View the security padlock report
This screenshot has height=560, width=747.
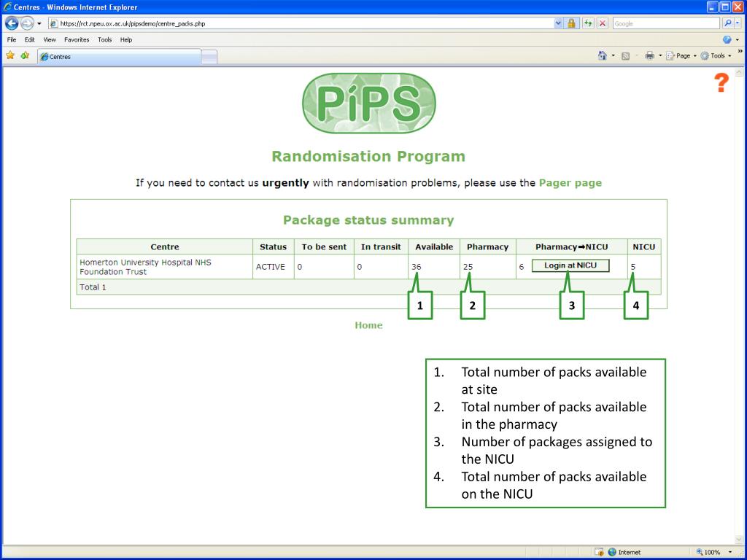tap(570, 23)
